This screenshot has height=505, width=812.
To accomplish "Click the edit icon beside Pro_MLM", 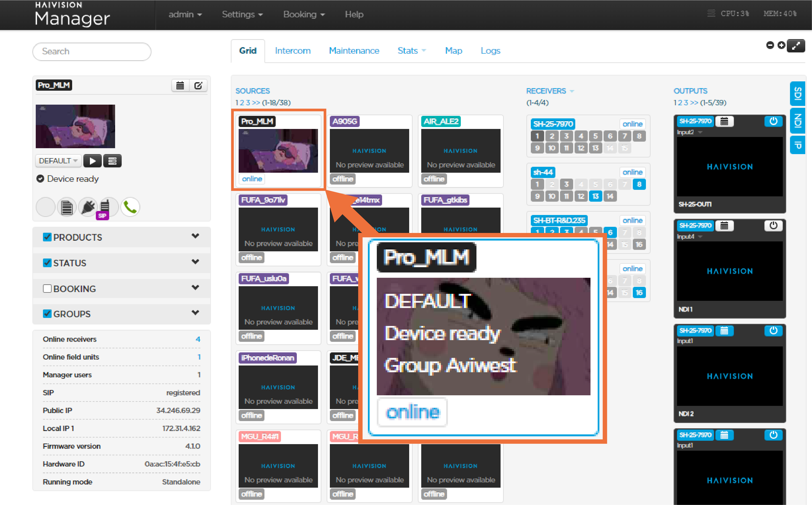I will click(198, 86).
